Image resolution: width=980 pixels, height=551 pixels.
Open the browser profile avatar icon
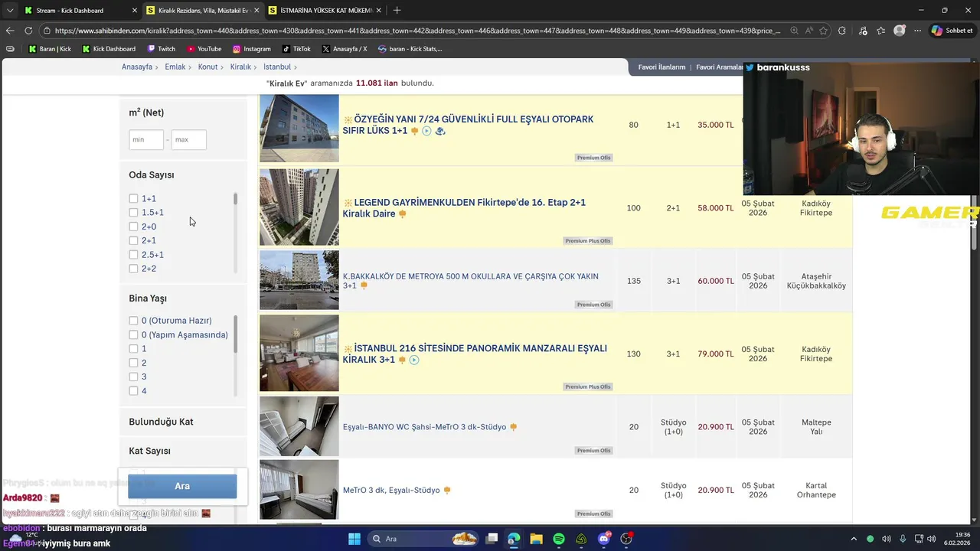point(900,31)
